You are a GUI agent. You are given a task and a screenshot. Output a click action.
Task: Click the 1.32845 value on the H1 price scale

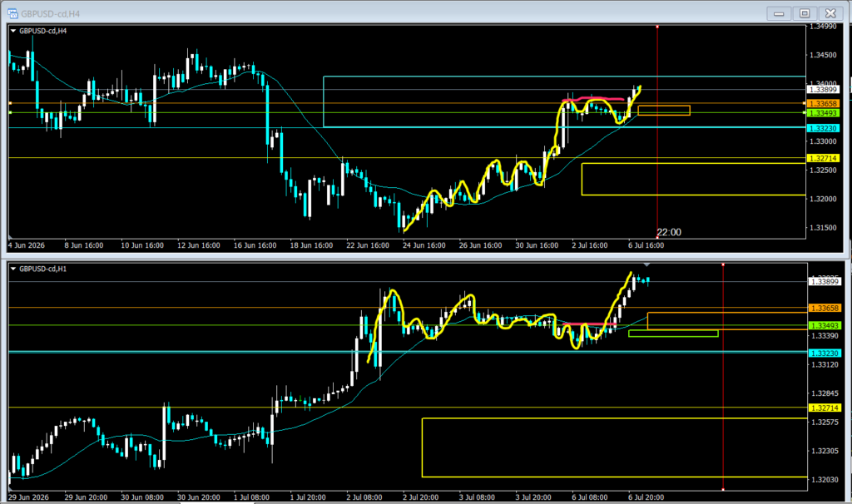(x=825, y=393)
